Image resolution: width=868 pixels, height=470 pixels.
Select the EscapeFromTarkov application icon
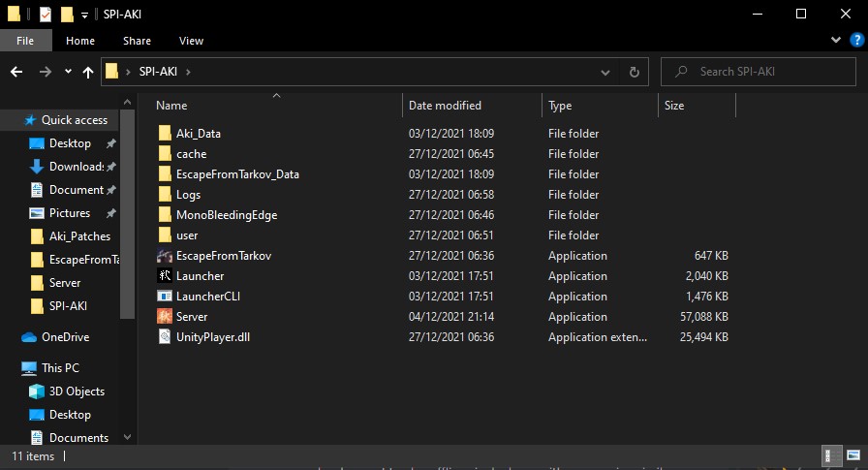click(165, 256)
